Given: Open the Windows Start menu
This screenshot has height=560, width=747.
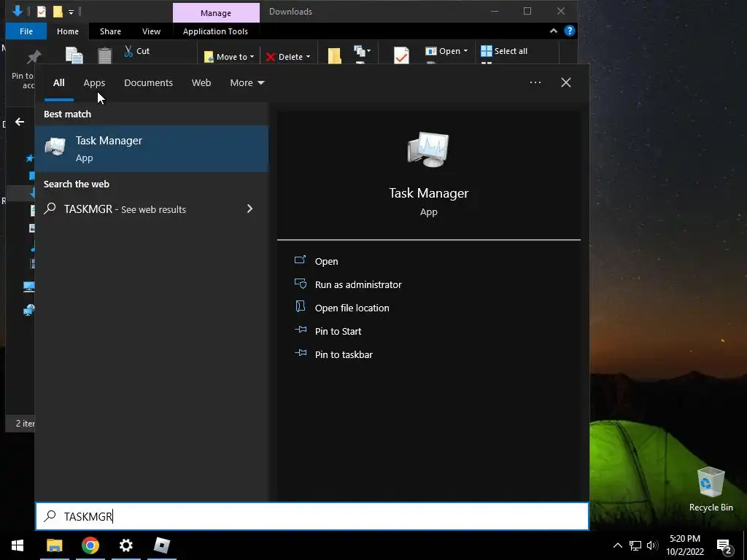Looking at the screenshot, I should [x=18, y=545].
